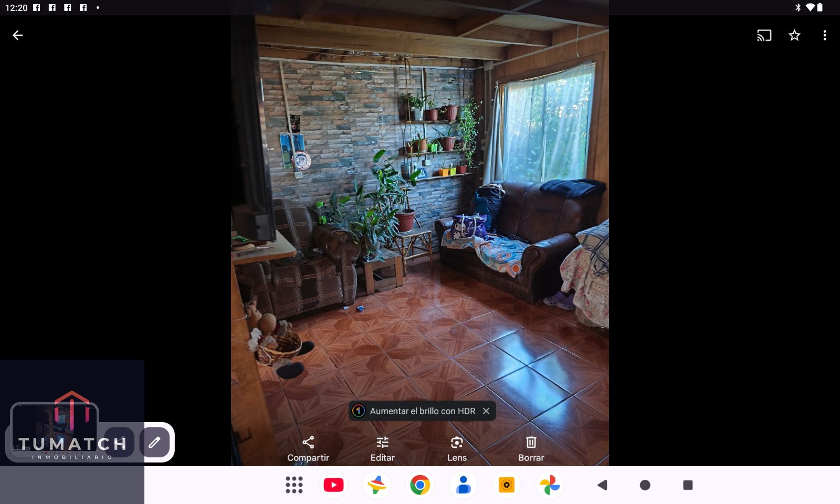Launch the orange camera app icon
The width and height of the screenshot is (840, 504).
pyautogui.click(x=506, y=485)
